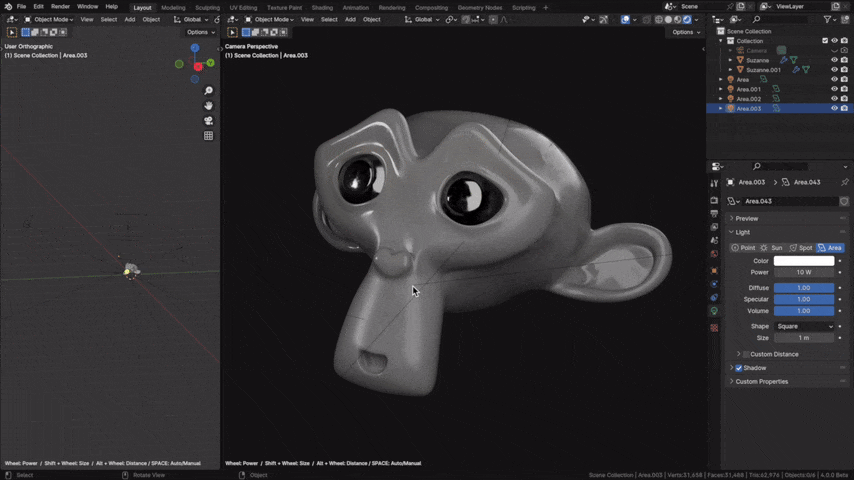
Task: Click the pan hand gizmo in left viewport
Action: (x=209, y=106)
